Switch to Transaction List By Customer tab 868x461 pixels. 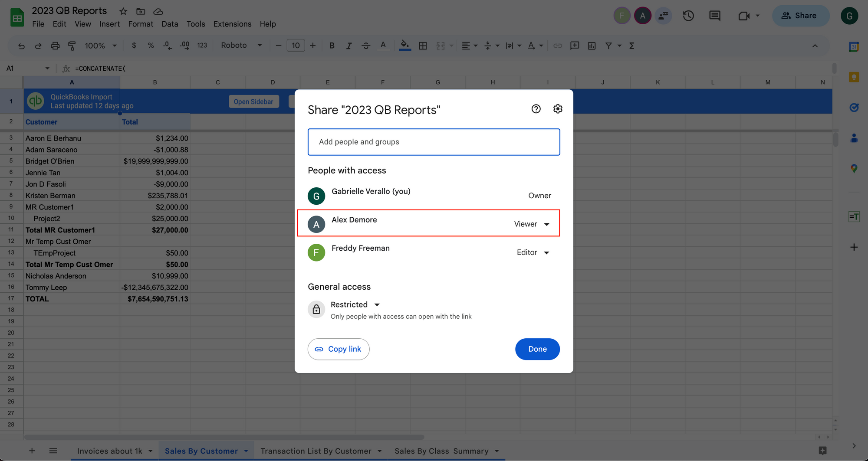pyautogui.click(x=316, y=451)
